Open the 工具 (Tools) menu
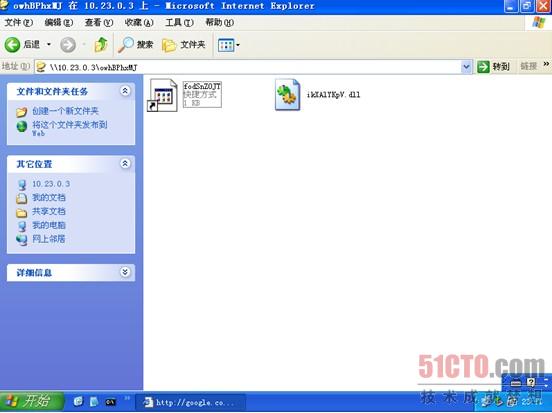The height and width of the screenshot is (413, 552). [x=179, y=23]
